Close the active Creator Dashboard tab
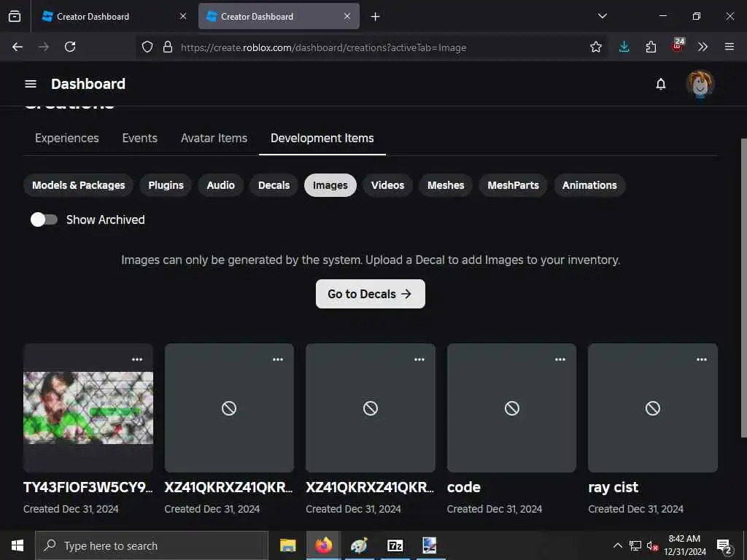 pyautogui.click(x=347, y=16)
